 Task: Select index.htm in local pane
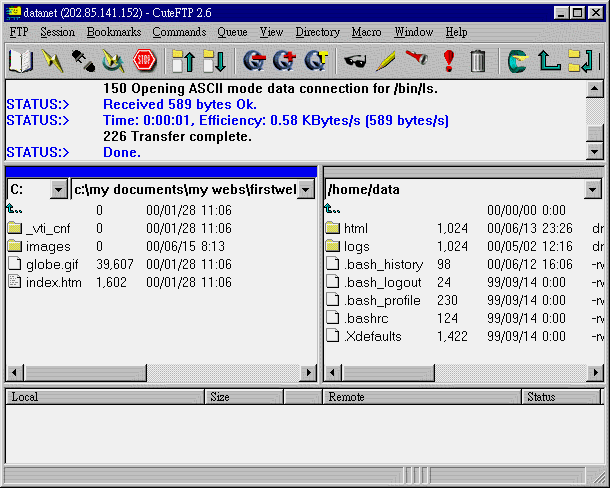54,282
